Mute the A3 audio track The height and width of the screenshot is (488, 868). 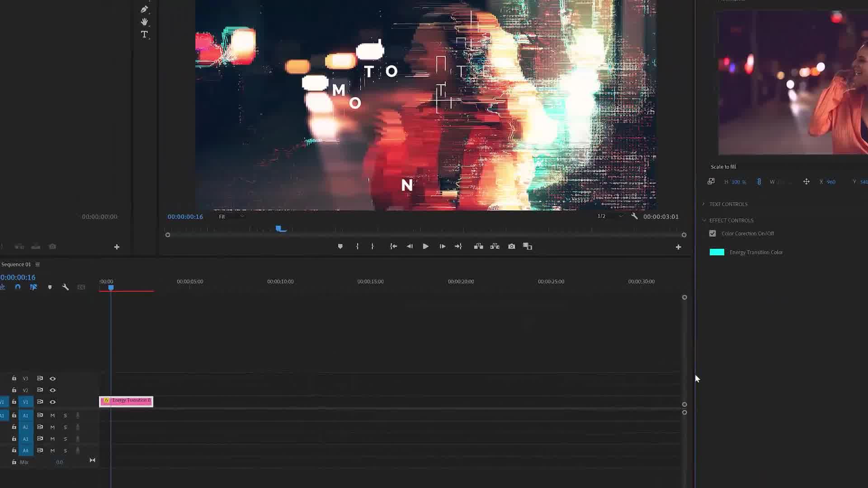pos(52,439)
